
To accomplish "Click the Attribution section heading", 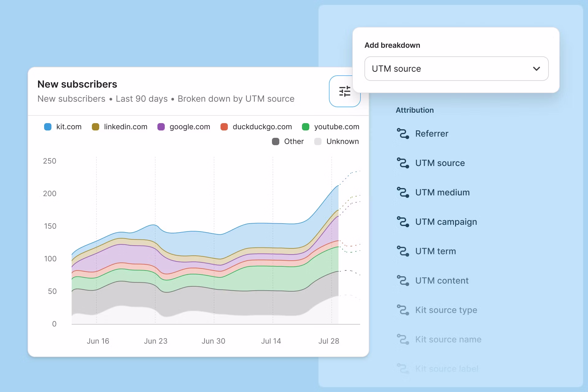I will pos(415,110).
